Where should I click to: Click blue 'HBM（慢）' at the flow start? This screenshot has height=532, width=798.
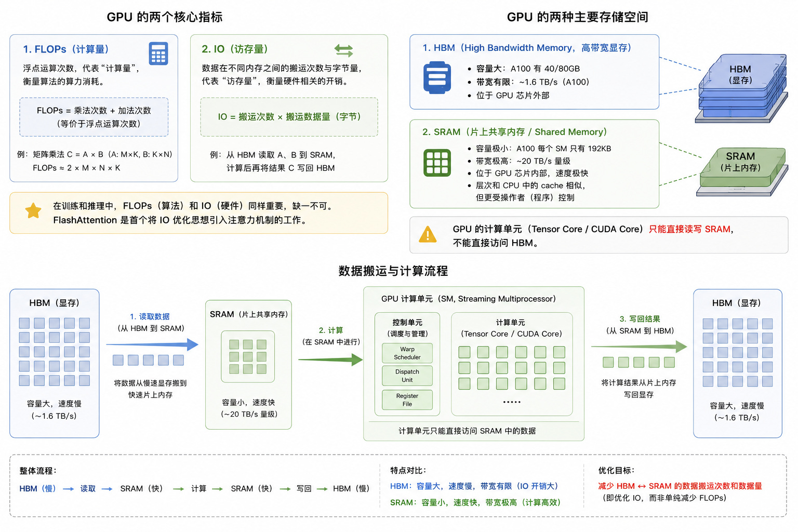[38, 488]
